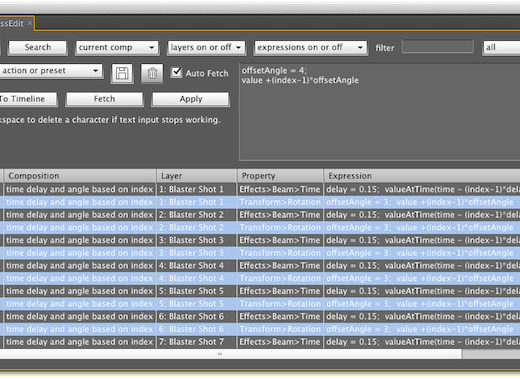Click the horizontal scrollbar below the table
Screen dimensions: 520x379
coord(231,354)
